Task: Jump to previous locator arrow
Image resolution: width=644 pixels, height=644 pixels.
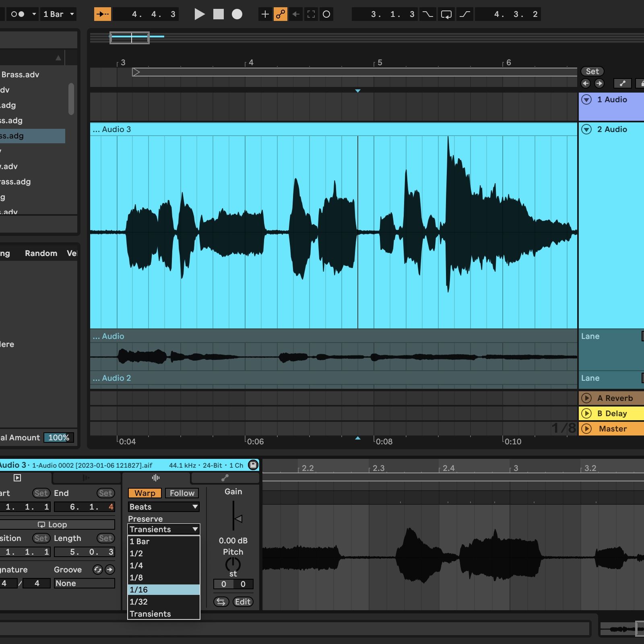Action: click(x=586, y=83)
